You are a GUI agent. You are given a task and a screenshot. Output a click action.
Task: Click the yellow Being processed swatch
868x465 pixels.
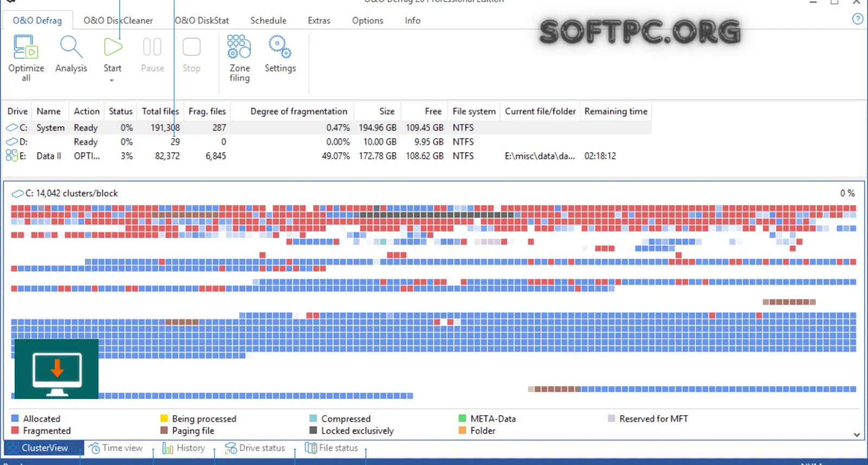coord(164,418)
